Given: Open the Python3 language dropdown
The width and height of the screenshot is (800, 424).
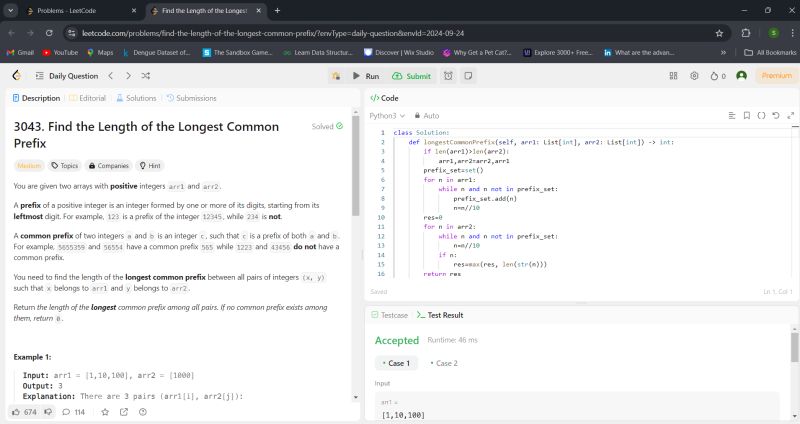Looking at the screenshot, I should tap(387, 116).
